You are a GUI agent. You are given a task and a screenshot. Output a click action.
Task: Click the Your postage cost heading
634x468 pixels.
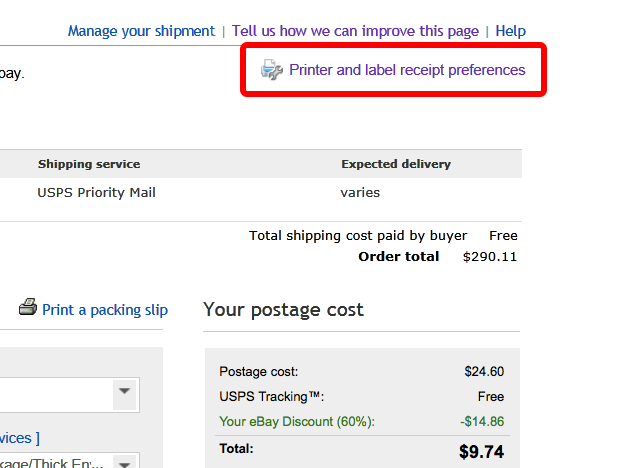(x=283, y=310)
